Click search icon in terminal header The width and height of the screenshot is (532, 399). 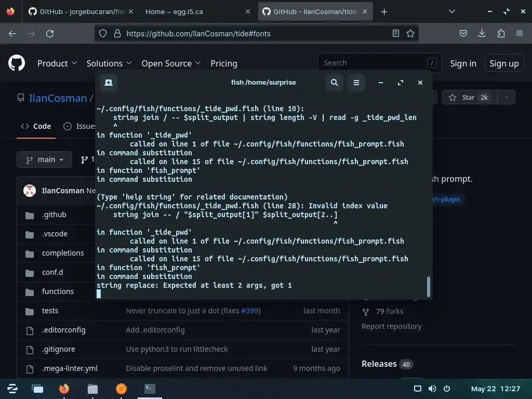coord(334,83)
